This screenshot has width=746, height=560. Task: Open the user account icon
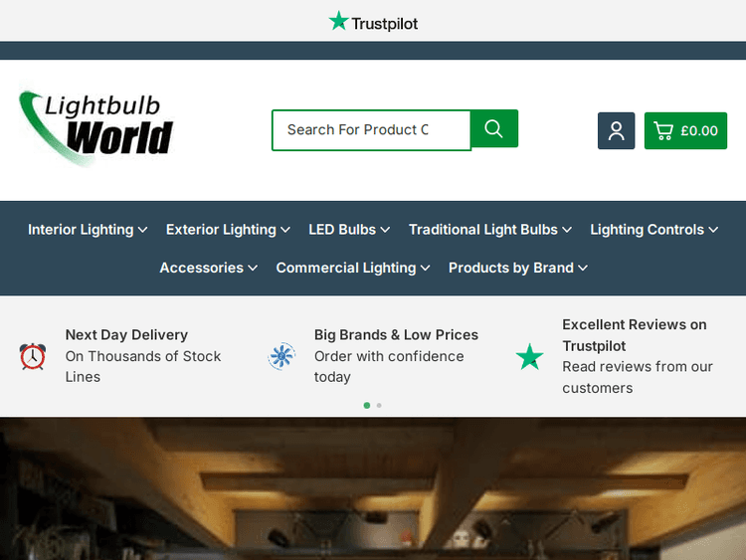click(616, 131)
